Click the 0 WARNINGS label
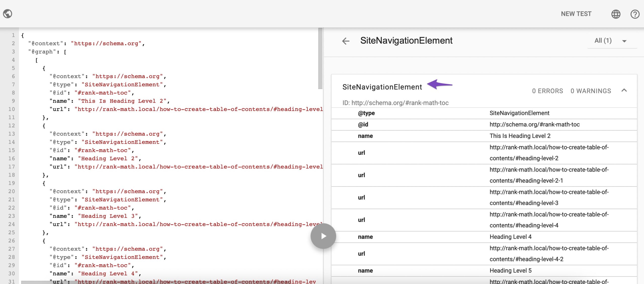This screenshot has width=644, height=284. tap(591, 91)
